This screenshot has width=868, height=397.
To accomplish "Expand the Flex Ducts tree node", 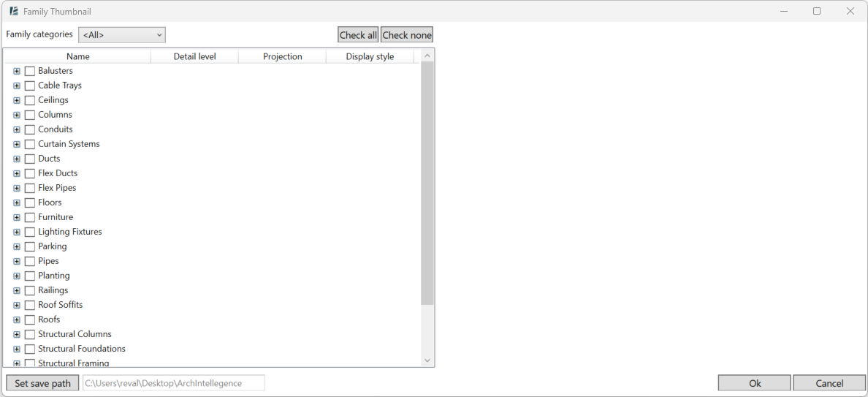I will 17,173.
